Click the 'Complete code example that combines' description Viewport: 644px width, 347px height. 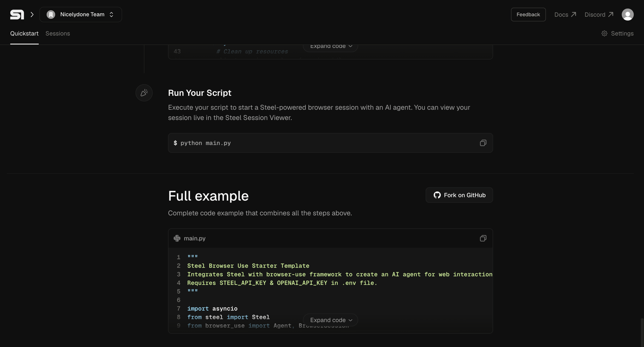pyautogui.click(x=260, y=213)
